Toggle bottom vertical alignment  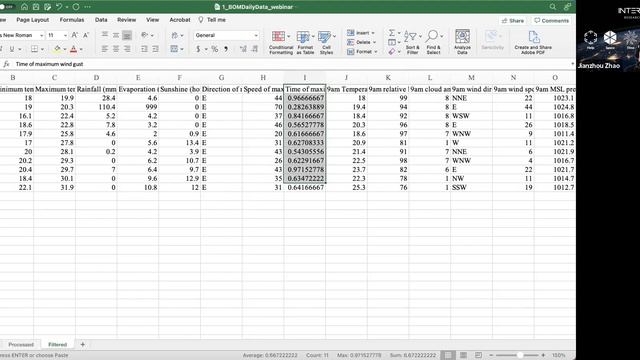click(x=127, y=35)
